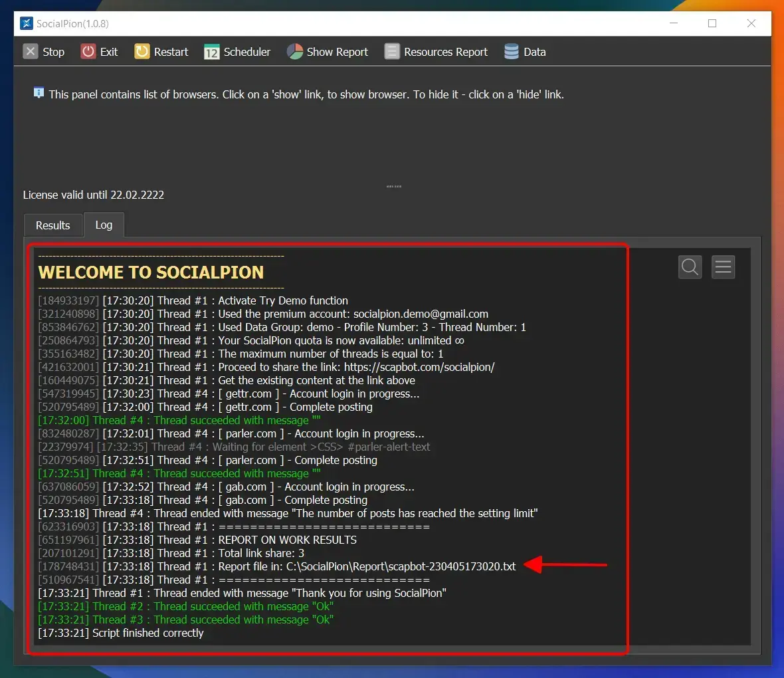
Task: Click the Stop X icon
Action: pyautogui.click(x=31, y=52)
